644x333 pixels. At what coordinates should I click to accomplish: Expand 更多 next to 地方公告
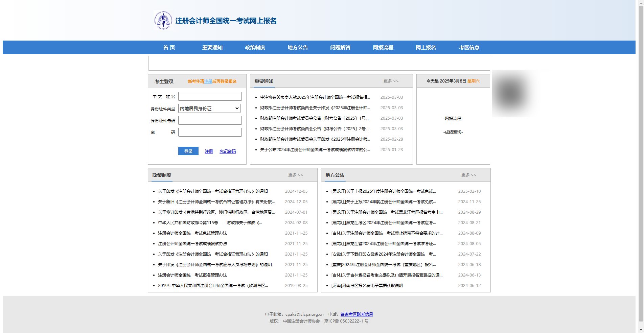pyautogui.click(x=469, y=175)
